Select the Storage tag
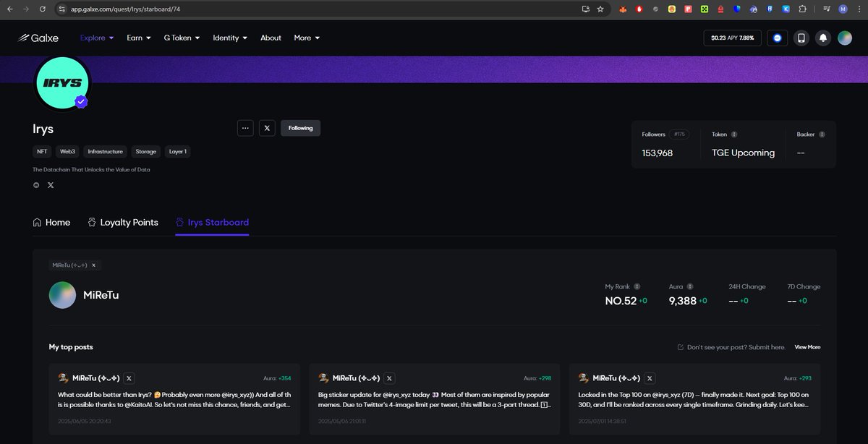This screenshot has height=444, width=868. [146, 152]
